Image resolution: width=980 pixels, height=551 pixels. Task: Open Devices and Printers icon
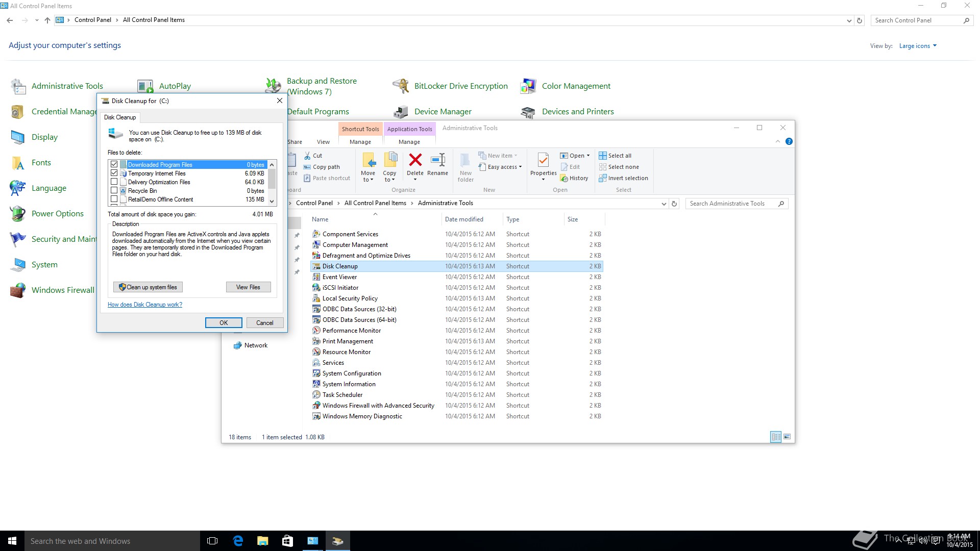[528, 112]
